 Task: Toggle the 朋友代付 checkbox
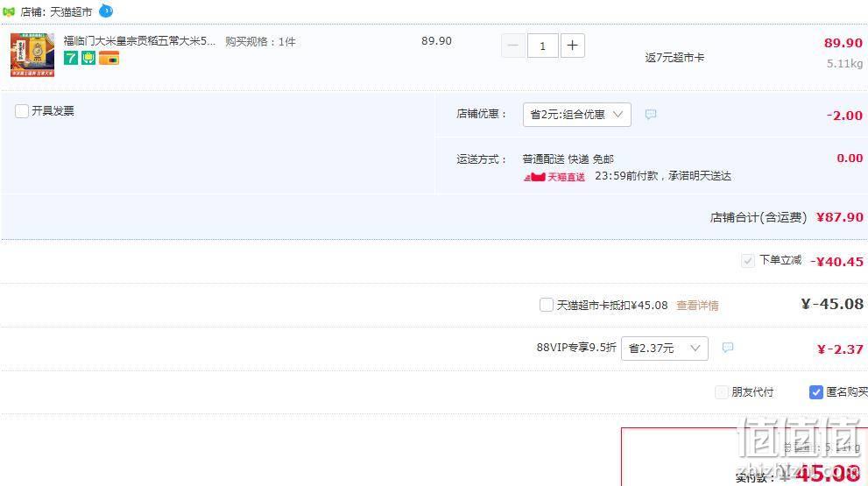[x=722, y=392]
